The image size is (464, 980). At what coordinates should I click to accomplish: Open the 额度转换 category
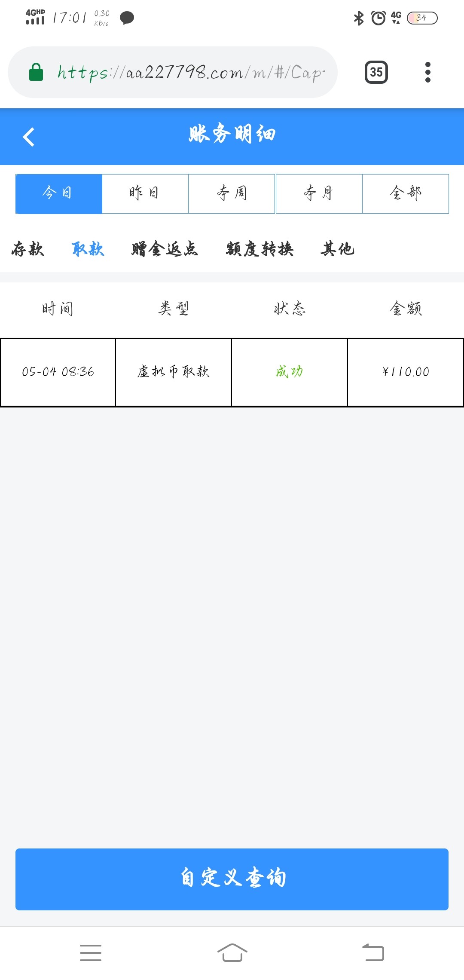coord(259,249)
